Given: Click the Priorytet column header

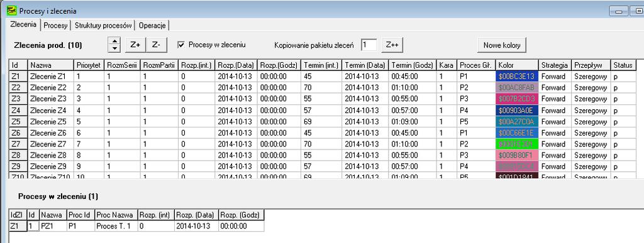Looking at the screenshot, I should 89,65.
